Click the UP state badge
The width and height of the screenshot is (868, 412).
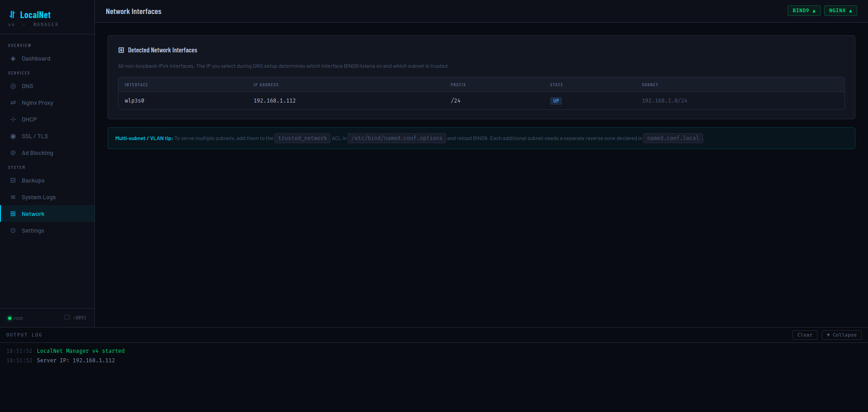(556, 101)
